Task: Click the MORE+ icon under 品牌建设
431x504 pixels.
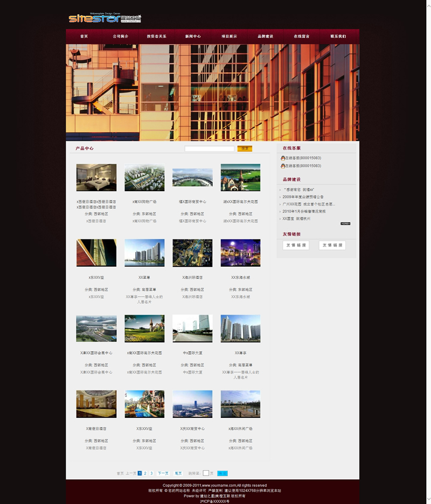Action: (345, 223)
